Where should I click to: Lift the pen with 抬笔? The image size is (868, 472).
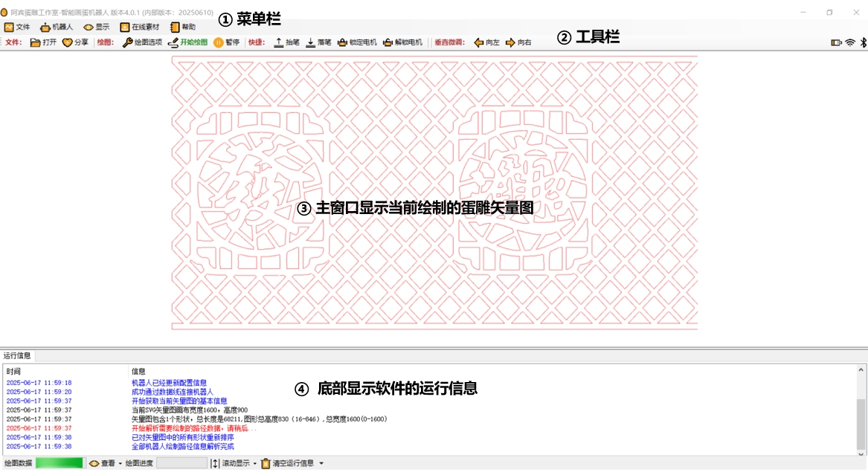click(279, 42)
